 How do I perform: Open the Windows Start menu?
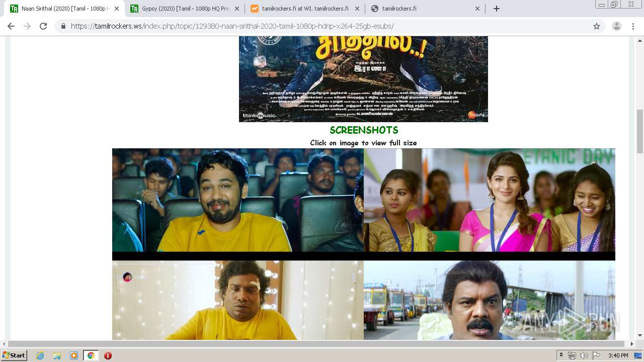[x=14, y=355]
